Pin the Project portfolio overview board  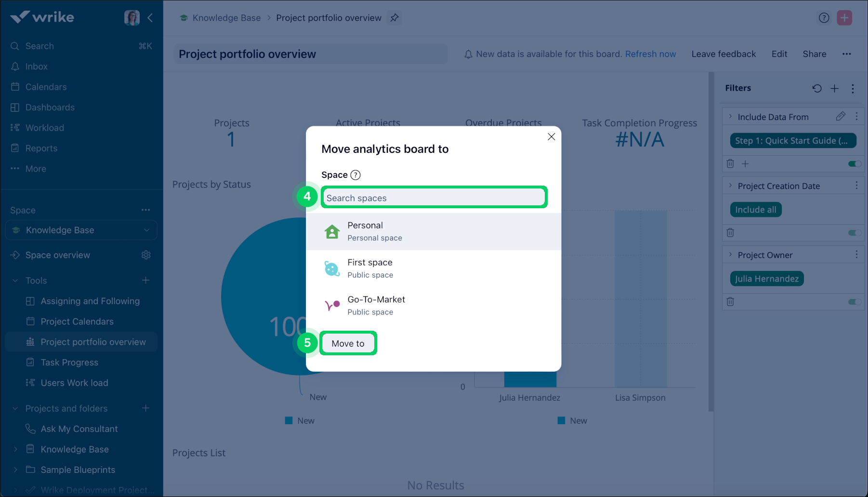(x=395, y=17)
